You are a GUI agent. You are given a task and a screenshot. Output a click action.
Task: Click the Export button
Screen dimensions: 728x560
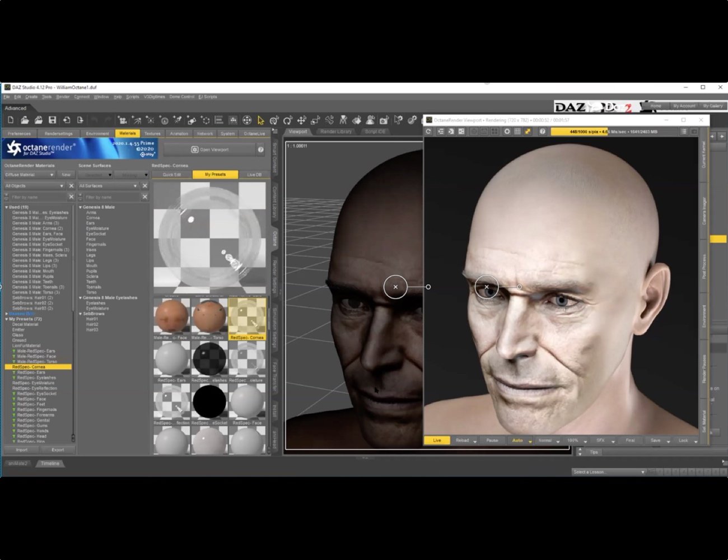coord(58,450)
